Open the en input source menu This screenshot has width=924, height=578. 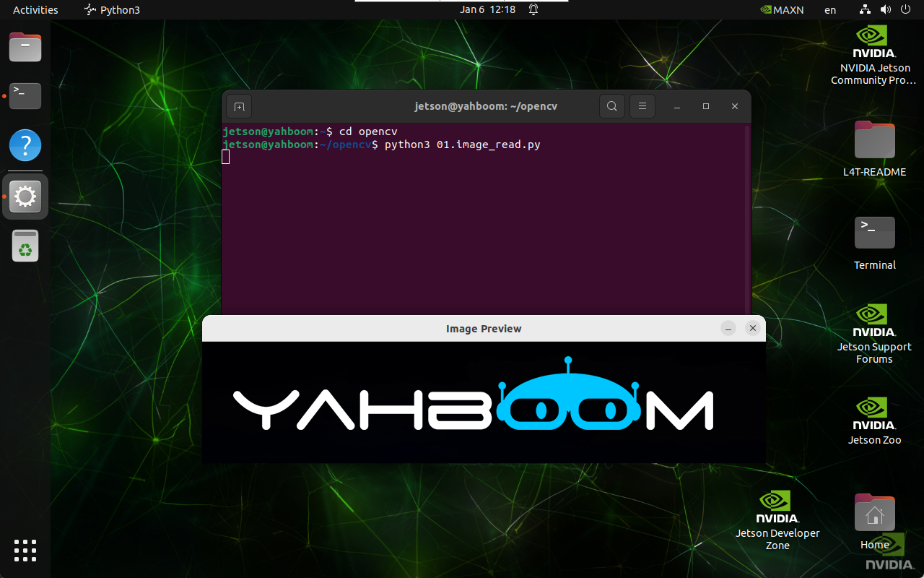[x=830, y=10]
